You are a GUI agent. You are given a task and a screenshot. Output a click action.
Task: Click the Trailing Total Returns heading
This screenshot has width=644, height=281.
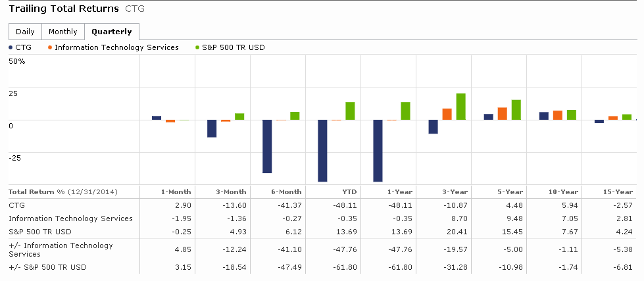(64, 9)
